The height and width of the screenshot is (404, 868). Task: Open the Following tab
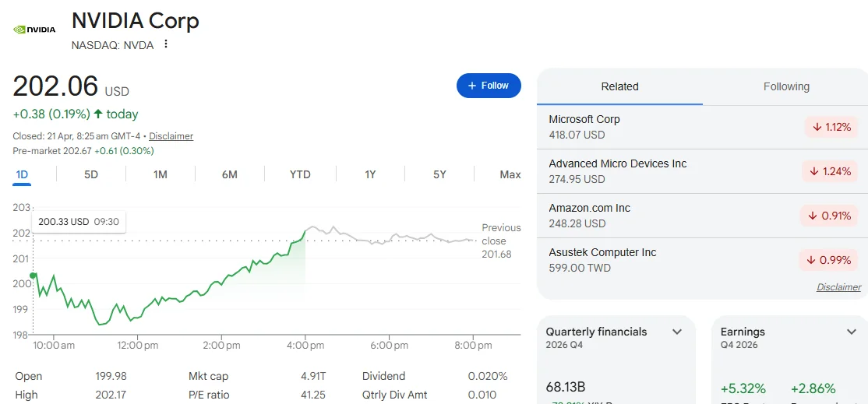pos(785,86)
